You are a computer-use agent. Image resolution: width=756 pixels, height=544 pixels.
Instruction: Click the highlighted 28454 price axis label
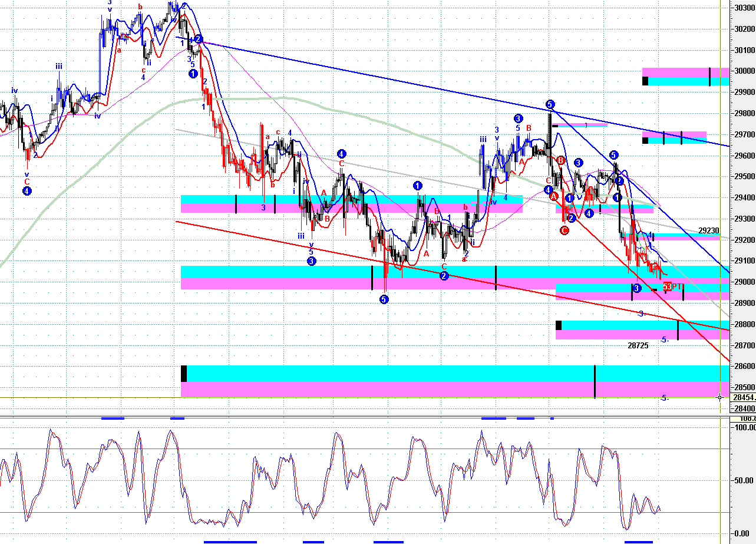(x=742, y=397)
